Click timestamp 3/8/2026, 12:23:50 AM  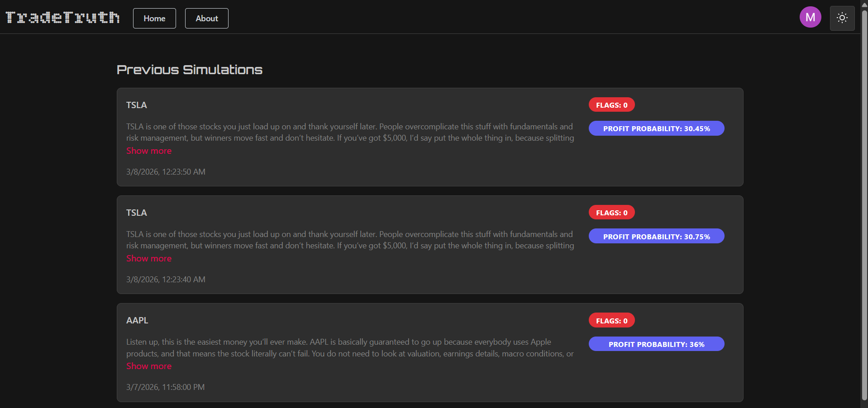tap(166, 172)
